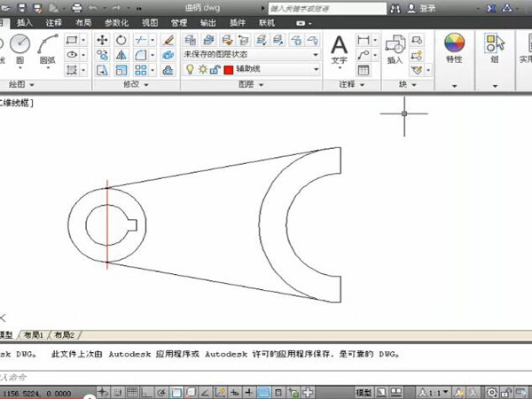
Task: Toggle the layer lock icon
Action: [x=214, y=68]
